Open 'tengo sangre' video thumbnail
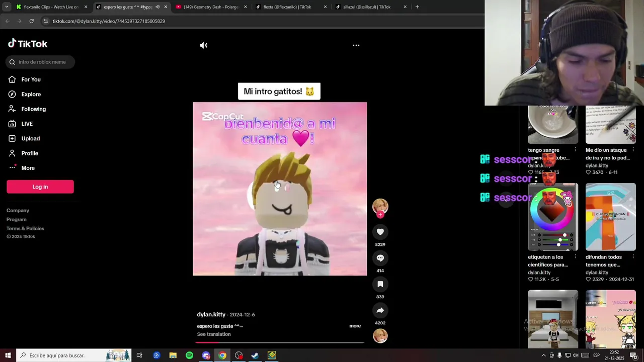 (553, 125)
